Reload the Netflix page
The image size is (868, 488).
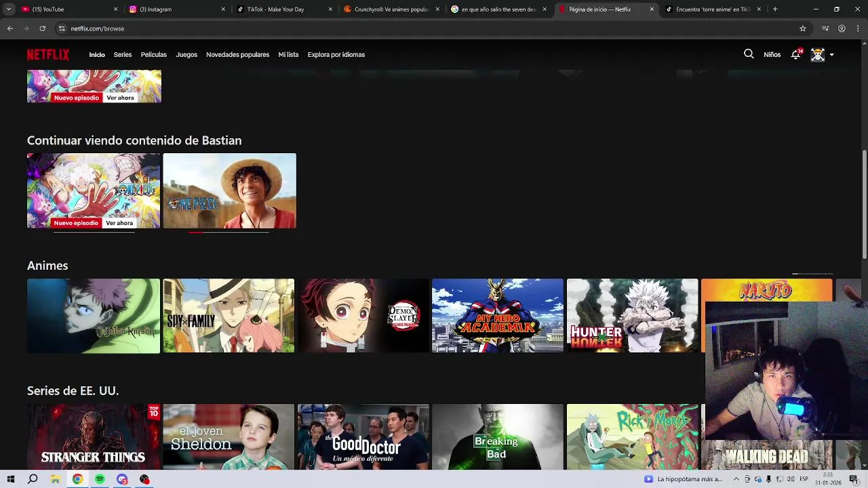point(42,28)
